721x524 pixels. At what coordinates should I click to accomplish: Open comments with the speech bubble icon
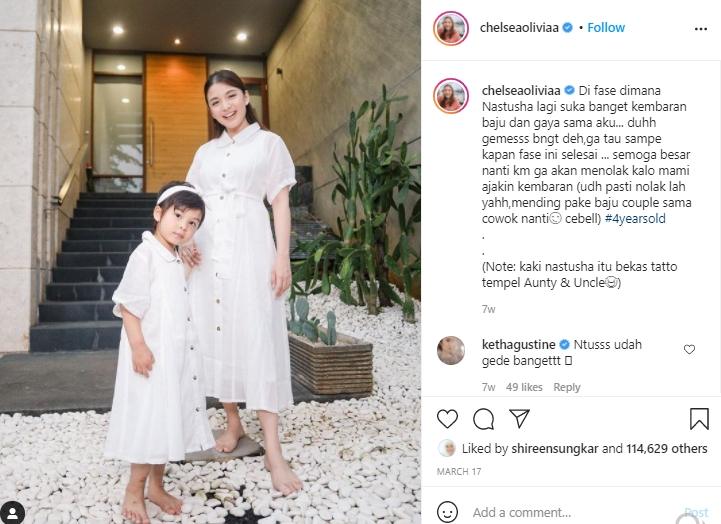point(483,419)
